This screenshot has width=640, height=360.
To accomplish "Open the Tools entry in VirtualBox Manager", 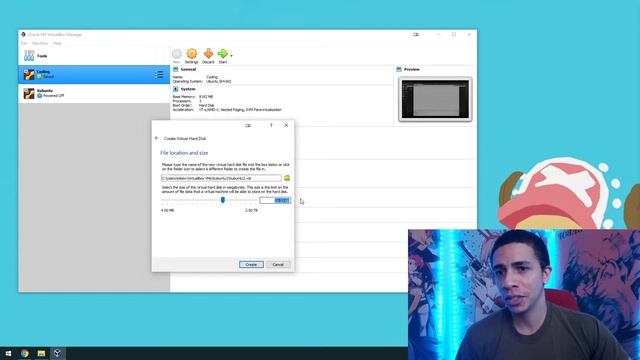I will tap(94, 56).
